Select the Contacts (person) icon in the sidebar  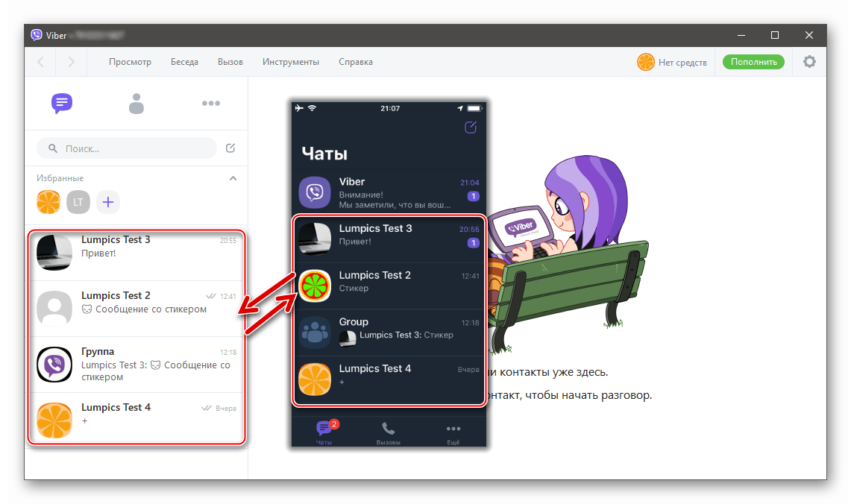point(136,104)
